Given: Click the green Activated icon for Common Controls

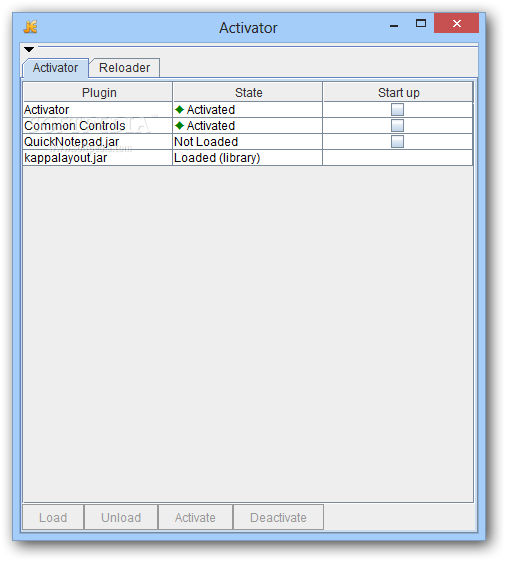Looking at the screenshot, I should click(179, 126).
